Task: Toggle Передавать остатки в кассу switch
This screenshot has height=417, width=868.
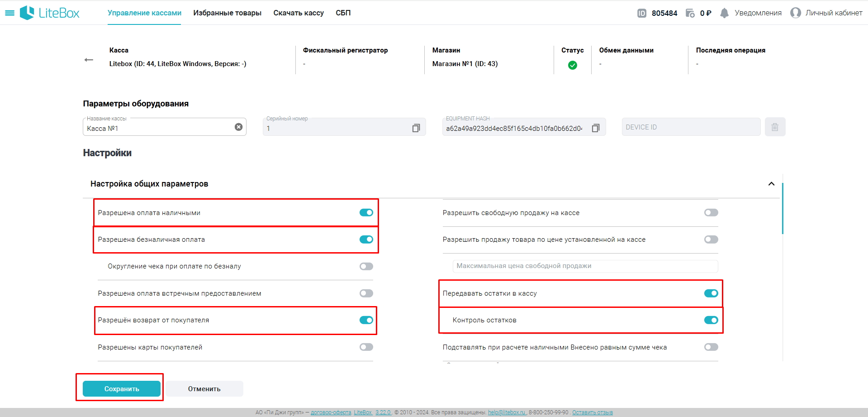Action: [x=711, y=293]
